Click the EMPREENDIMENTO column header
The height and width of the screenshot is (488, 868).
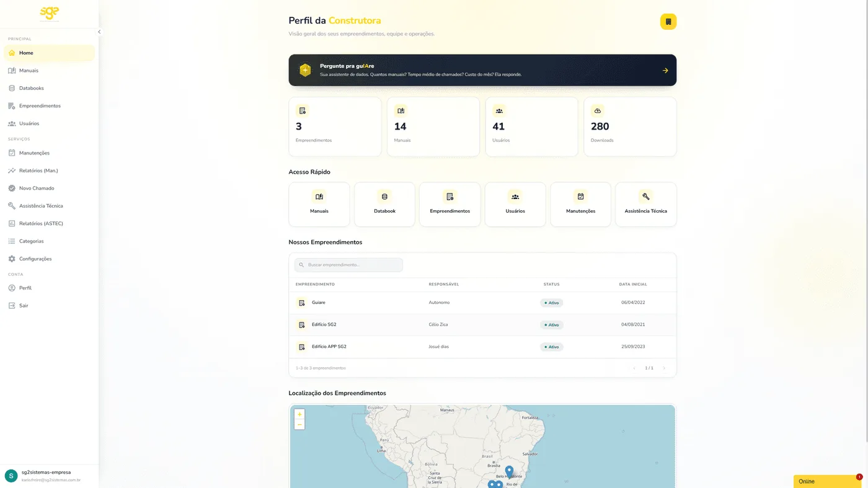click(x=315, y=285)
